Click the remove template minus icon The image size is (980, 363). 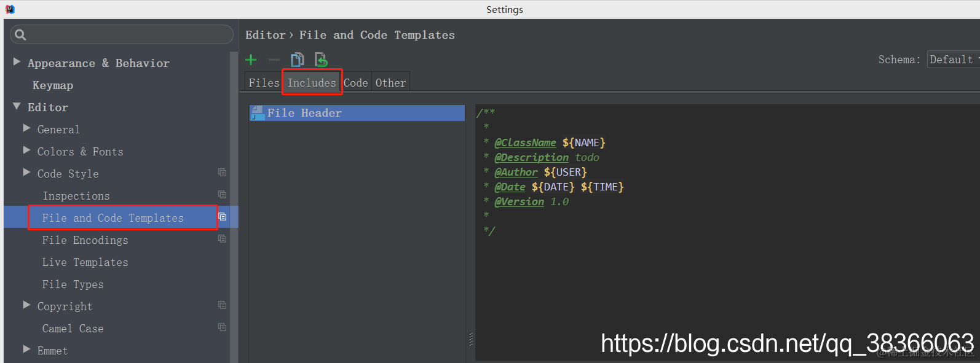tap(274, 60)
